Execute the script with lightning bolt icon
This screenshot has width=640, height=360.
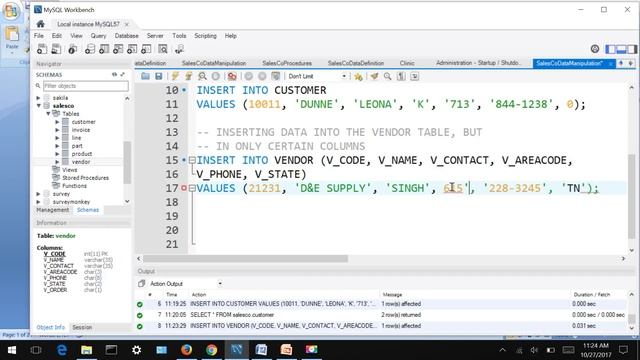175,76
